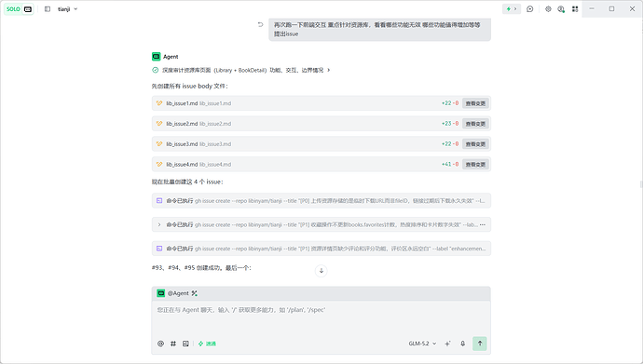View changes for lib_issue1.md
The width and height of the screenshot is (643, 364).
coord(475,103)
